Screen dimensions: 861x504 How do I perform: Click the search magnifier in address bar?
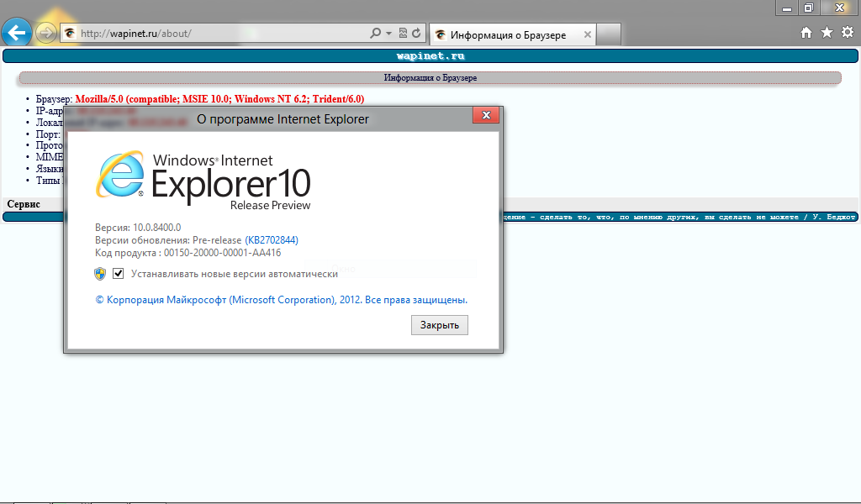(375, 34)
